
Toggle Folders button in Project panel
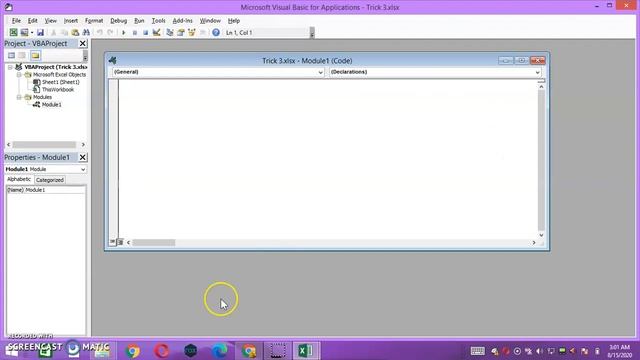point(36,56)
